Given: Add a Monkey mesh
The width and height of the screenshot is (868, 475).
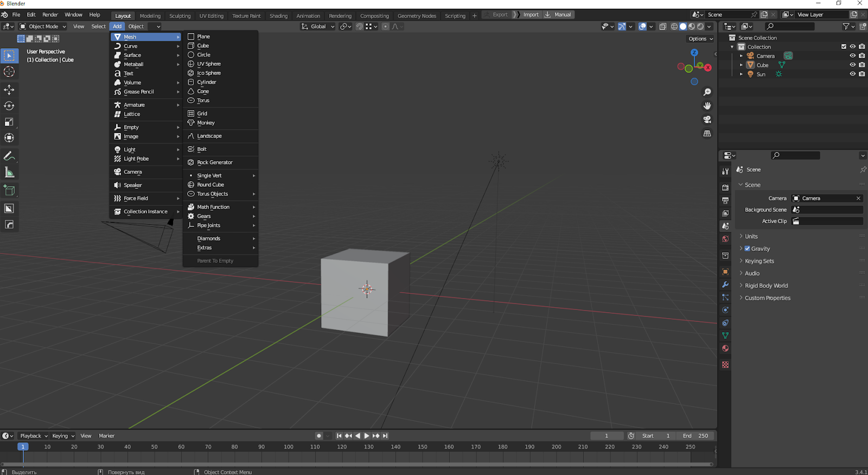Looking at the screenshot, I should (x=220, y=123).
